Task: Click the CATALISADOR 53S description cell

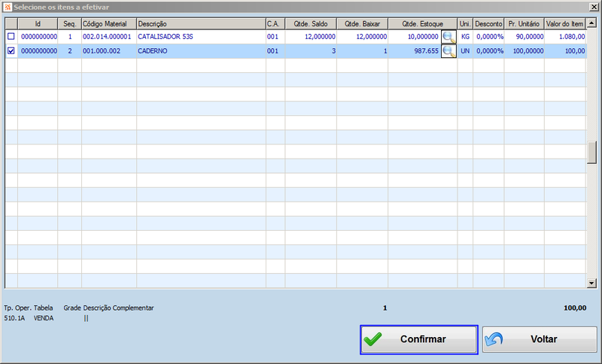Action: click(201, 37)
